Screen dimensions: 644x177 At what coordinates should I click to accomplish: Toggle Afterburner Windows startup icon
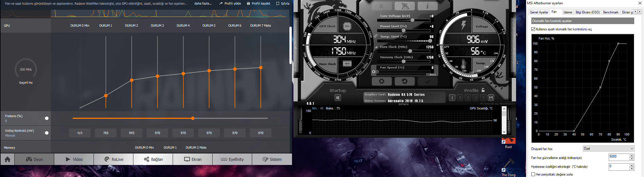point(338,98)
